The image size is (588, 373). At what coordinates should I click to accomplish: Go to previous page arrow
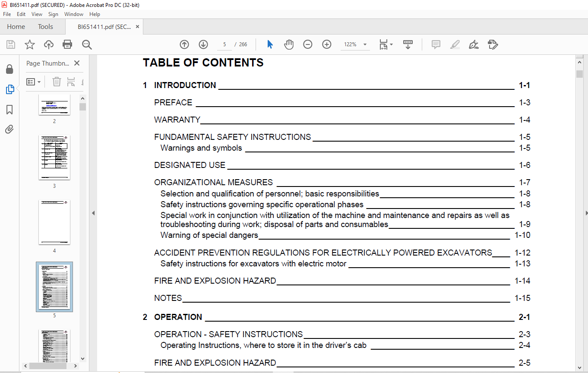184,44
